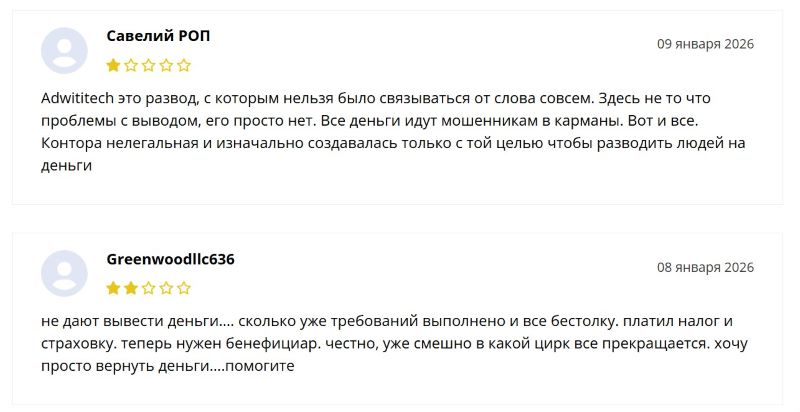This screenshot has height=412, width=800.
Task: Click Greenwoodllc636's profile avatar
Action: [x=64, y=273]
